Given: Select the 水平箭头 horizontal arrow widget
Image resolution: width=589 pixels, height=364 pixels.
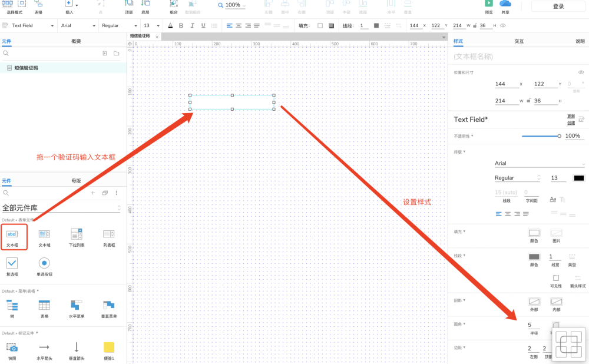Looking at the screenshot, I should [x=44, y=351].
